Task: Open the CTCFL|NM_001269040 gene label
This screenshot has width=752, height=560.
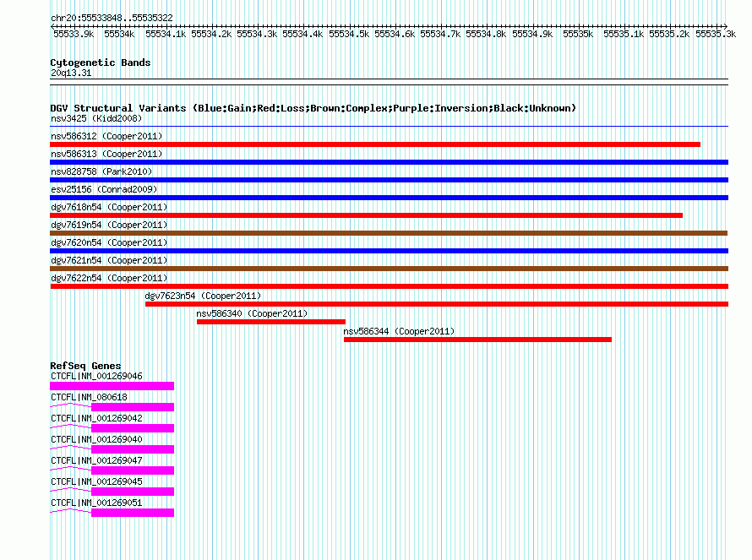Action: pos(96,440)
